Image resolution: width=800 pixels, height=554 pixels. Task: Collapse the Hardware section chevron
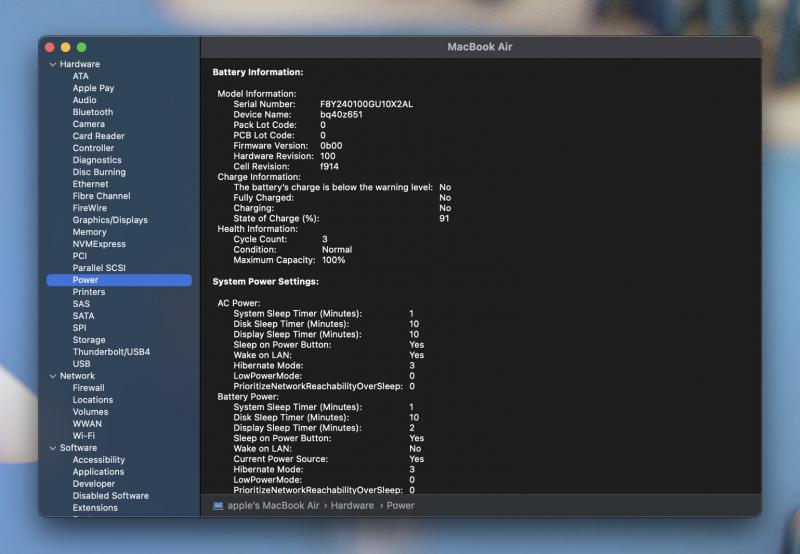tap(53, 64)
